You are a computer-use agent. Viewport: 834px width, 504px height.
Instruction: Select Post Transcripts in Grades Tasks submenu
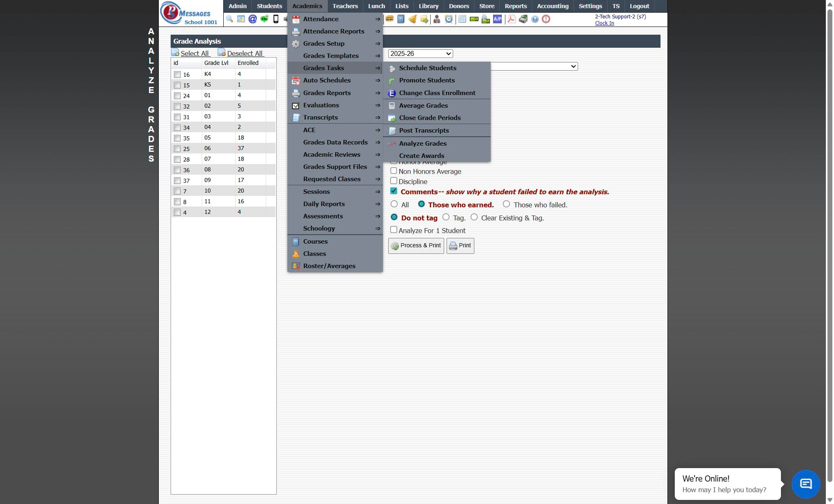(424, 131)
